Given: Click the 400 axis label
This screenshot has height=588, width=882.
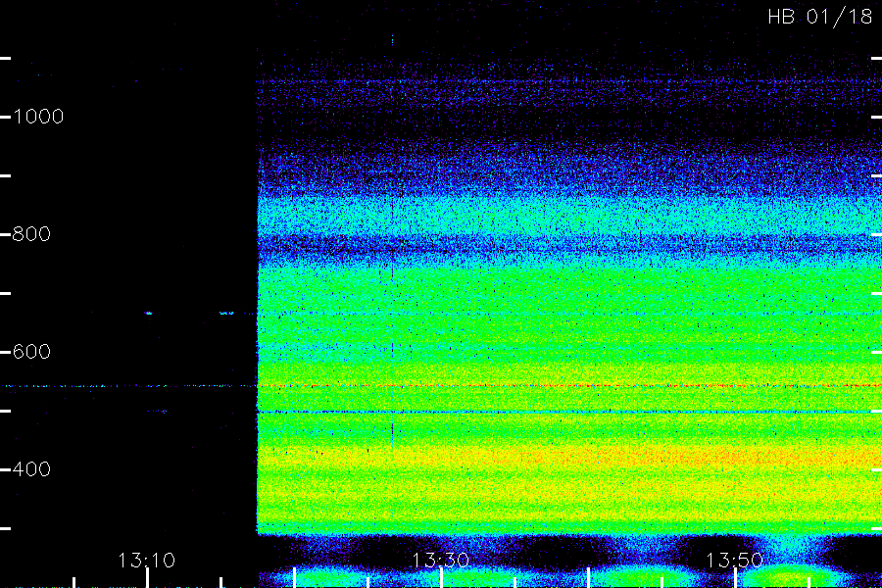Looking at the screenshot, I should coord(31,469).
